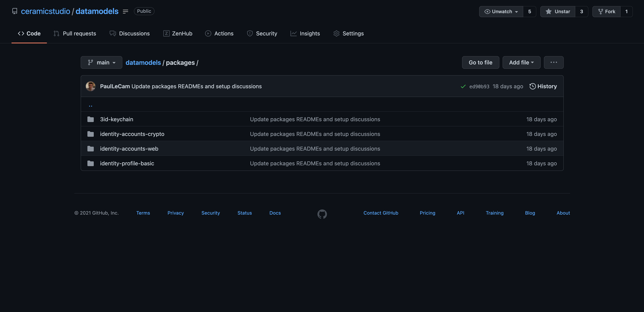644x312 pixels.
Task: Open the PaulLeCam author link
Action: pyautogui.click(x=115, y=86)
